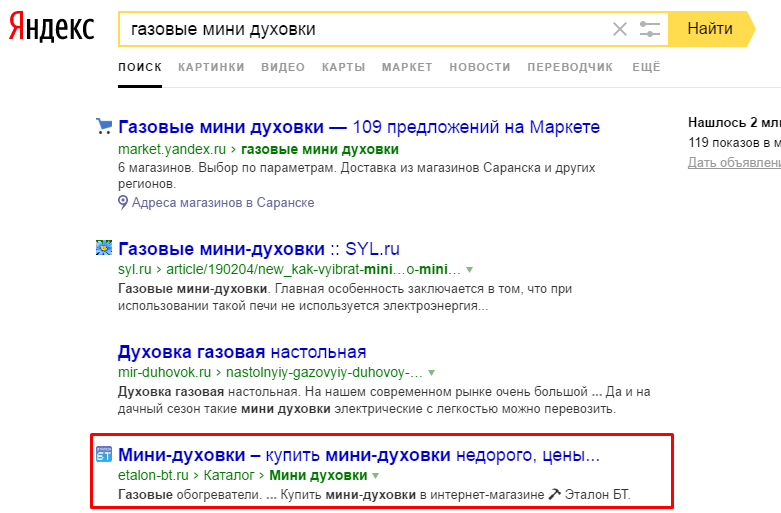781x513 pixels.
Task: Open advanced search settings sliders icon
Action: pos(650,29)
